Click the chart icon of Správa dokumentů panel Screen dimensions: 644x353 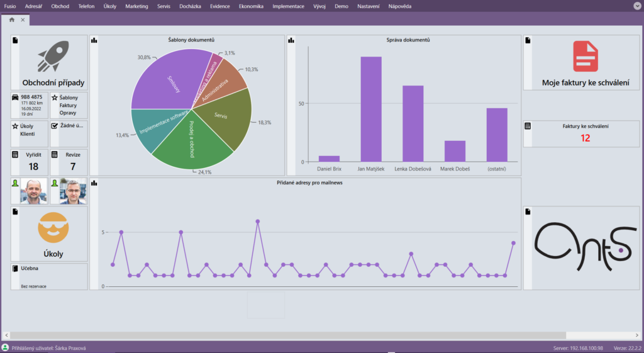point(291,40)
